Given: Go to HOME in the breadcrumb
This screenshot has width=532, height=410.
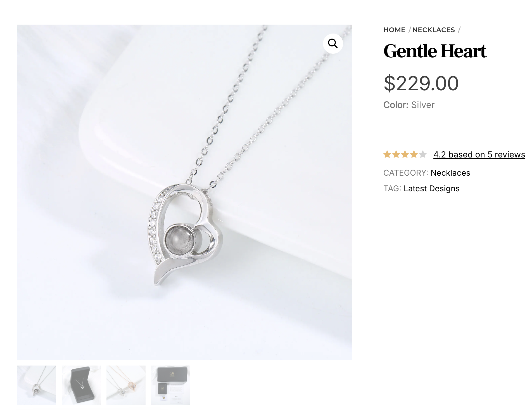Looking at the screenshot, I should [394, 30].
